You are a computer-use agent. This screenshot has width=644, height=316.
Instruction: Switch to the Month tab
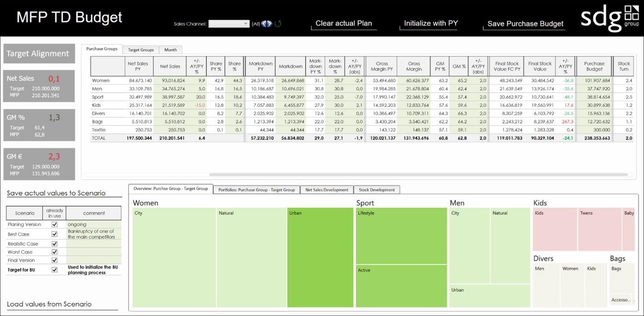click(x=171, y=50)
